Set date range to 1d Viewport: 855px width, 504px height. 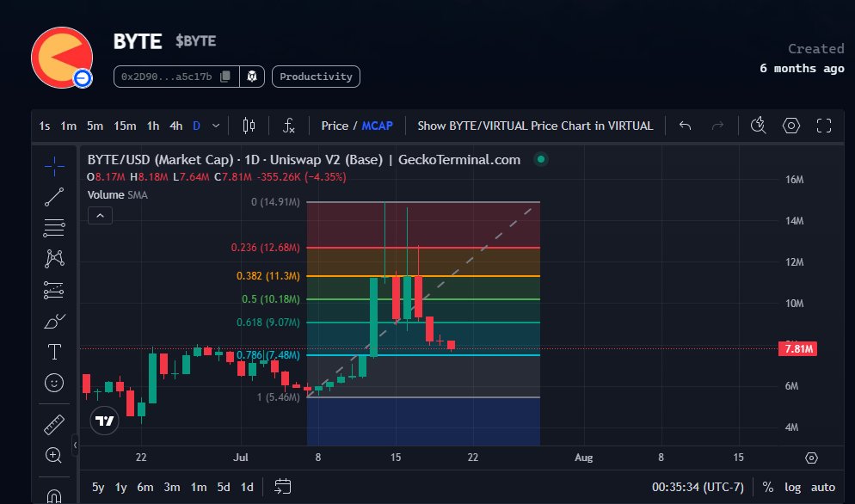247,487
